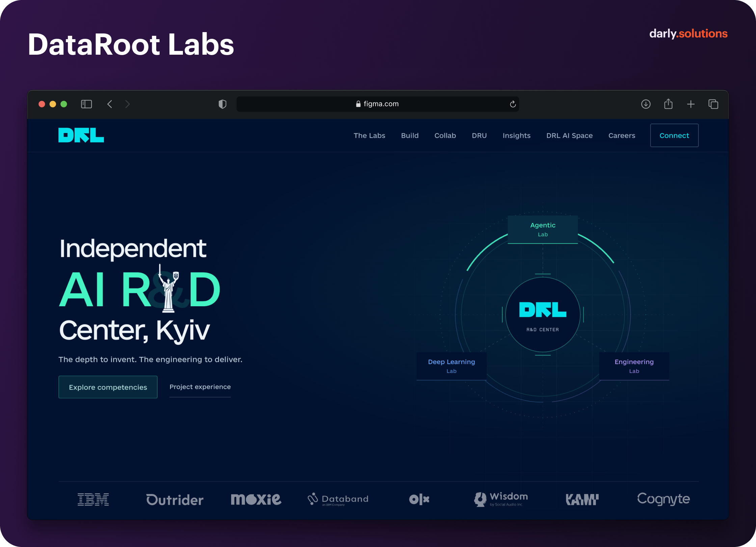Show the tab overview icon

tap(713, 104)
